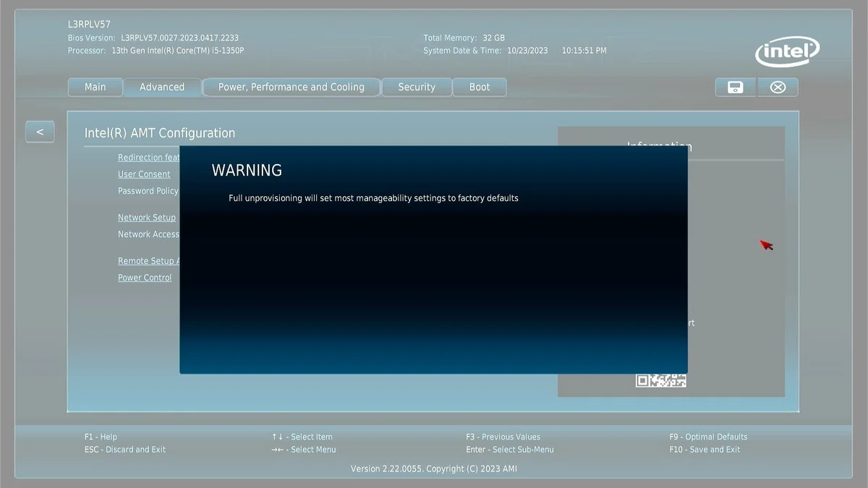Click the Enter - Select Sub-Menu hint
Viewport: 868px width, 488px height.
[x=510, y=450]
